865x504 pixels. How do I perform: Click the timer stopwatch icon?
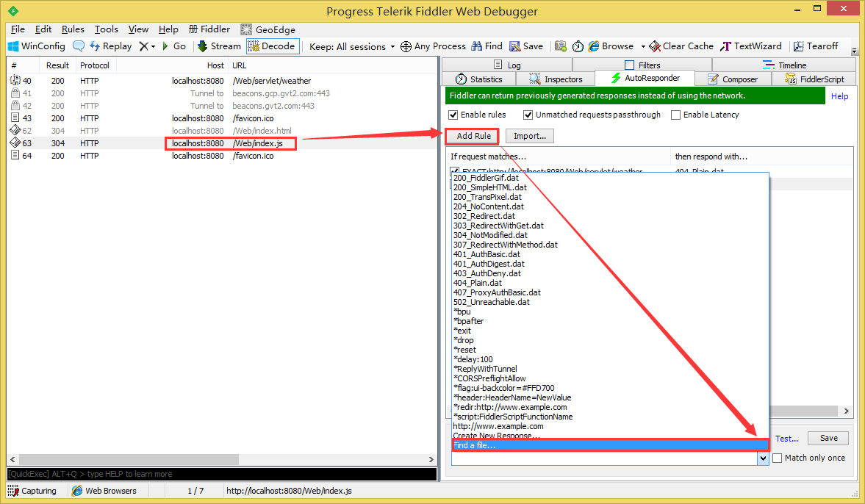click(578, 46)
